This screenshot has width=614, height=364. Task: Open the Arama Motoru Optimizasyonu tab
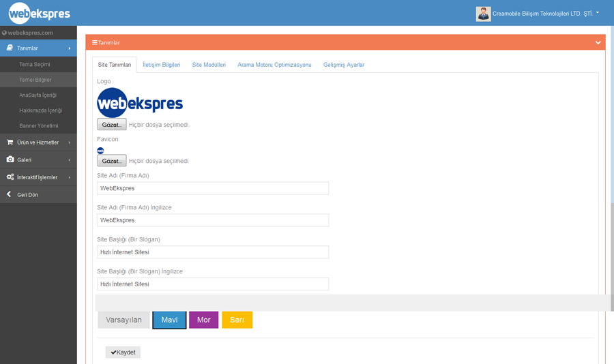pyautogui.click(x=274, y=65)
